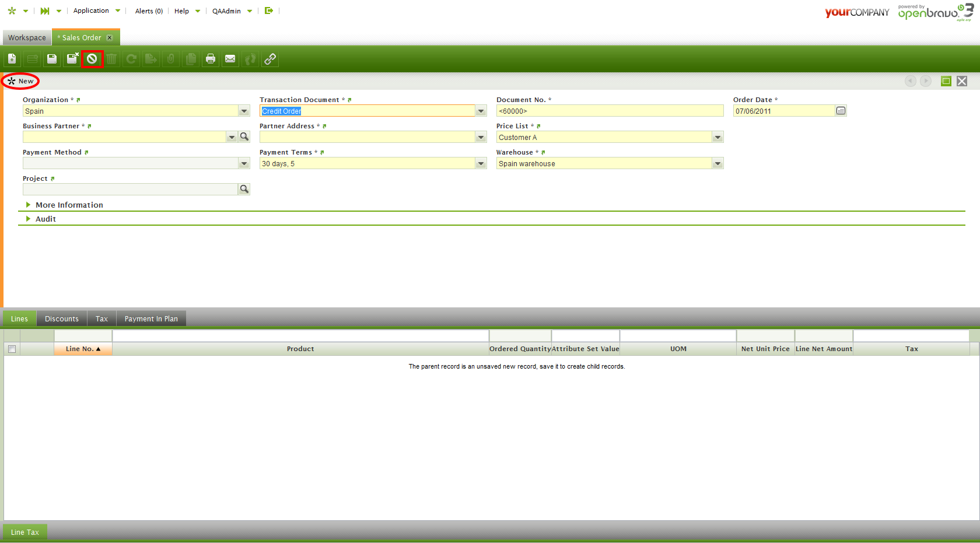Screen dimensions: 980x543
Task: Click the green logout icon
Action: (x=269, y=10)
